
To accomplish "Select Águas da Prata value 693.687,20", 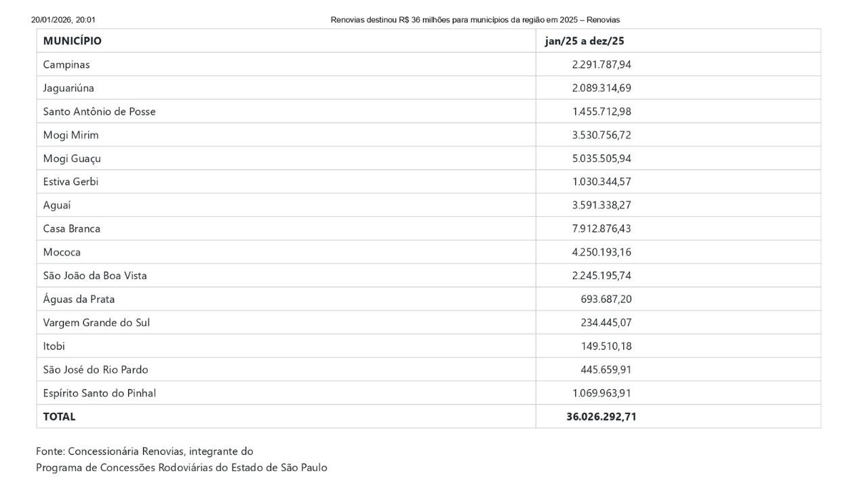I will (x=606, y=299).
